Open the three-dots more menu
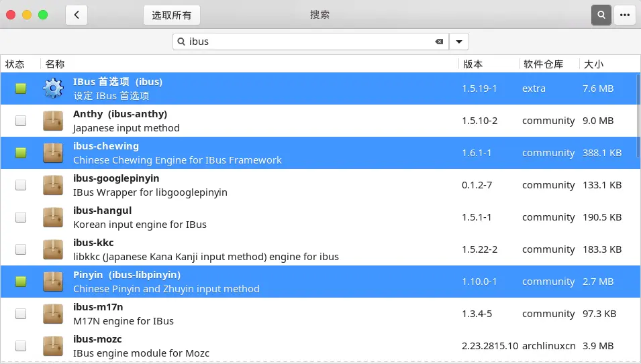Viewport: 641px width, 364px height. point(625,15)
